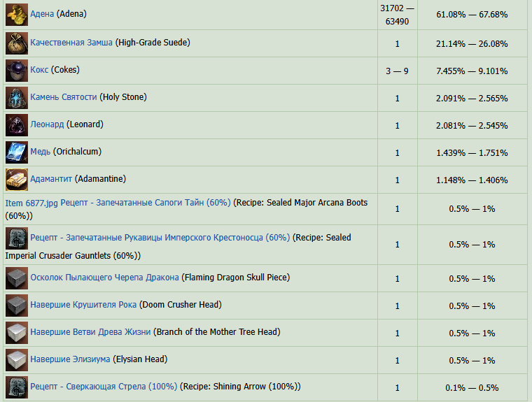Click the blue Orichalcum crystal icon
The image size is (532, 402).
coord(16,152)
